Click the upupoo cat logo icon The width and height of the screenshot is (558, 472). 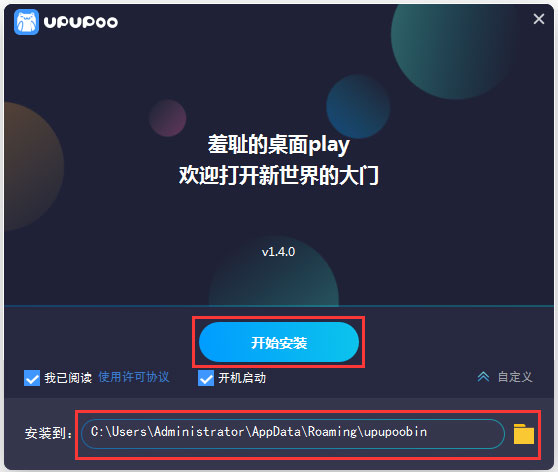(x=26, y=22)
